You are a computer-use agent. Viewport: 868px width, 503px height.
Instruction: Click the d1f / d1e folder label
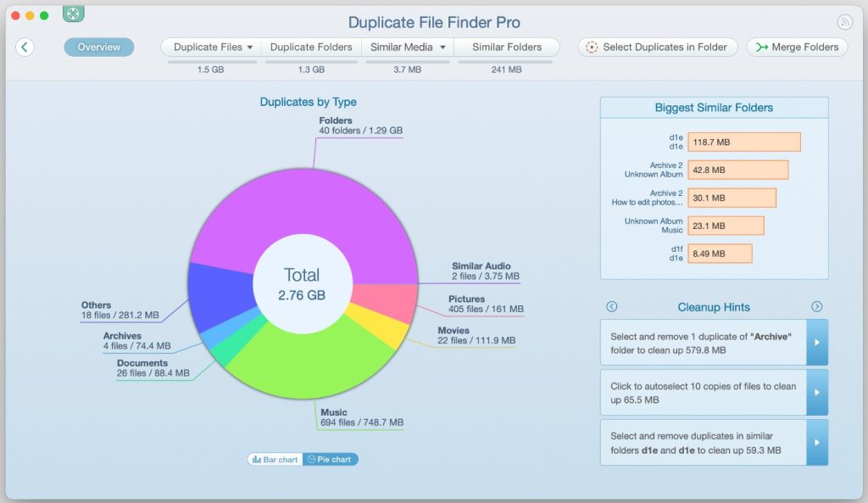(676, 253)
